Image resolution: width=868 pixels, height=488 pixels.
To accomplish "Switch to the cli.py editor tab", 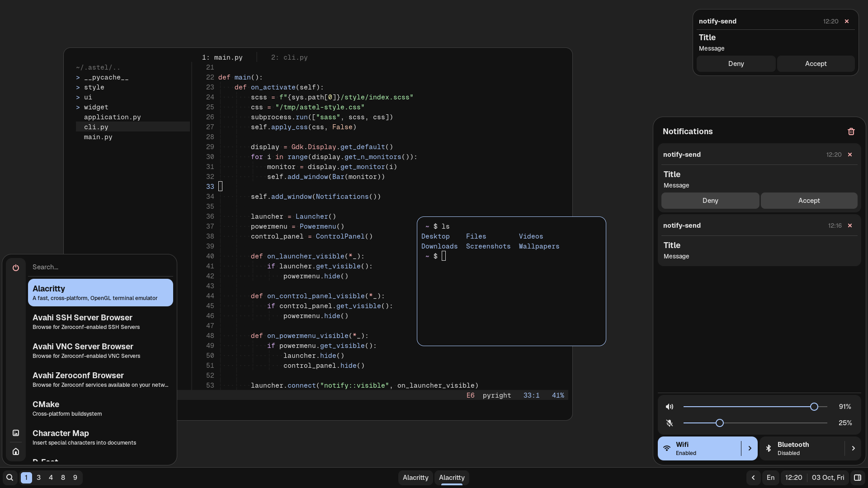I will coord(289,57).
